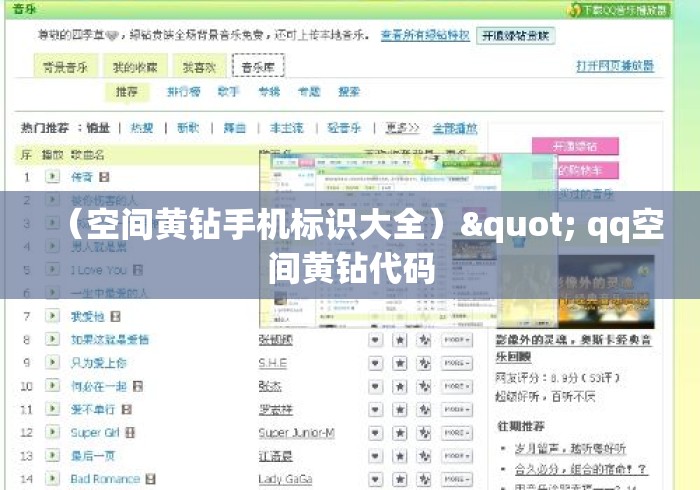
Task: Open MORE dropdown for 爱不单行
Action: coord(456,410)
